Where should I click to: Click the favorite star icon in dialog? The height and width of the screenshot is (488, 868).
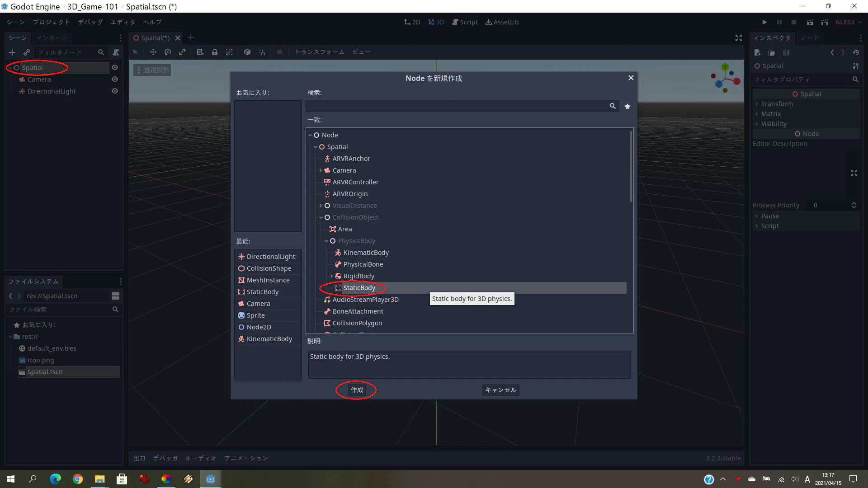click(627, 106)
